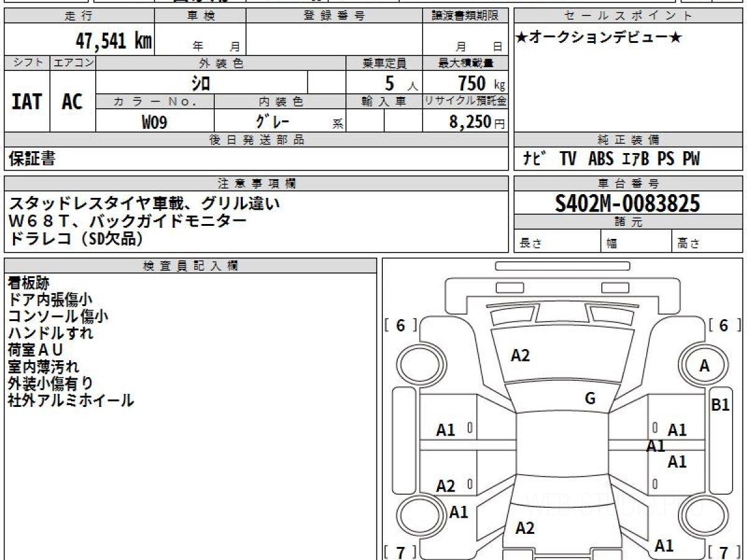Select the 最大積載量 header

coord(465,63)
